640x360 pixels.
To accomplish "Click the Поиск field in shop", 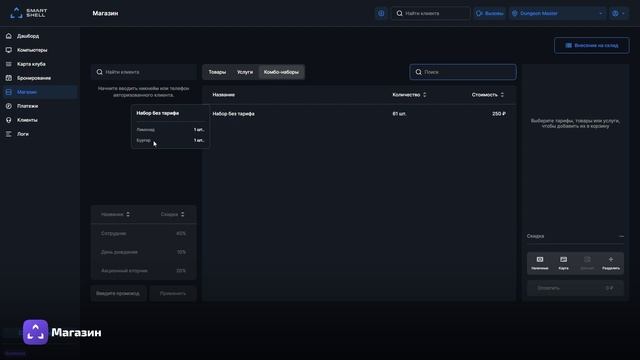I will coord(463,72).
